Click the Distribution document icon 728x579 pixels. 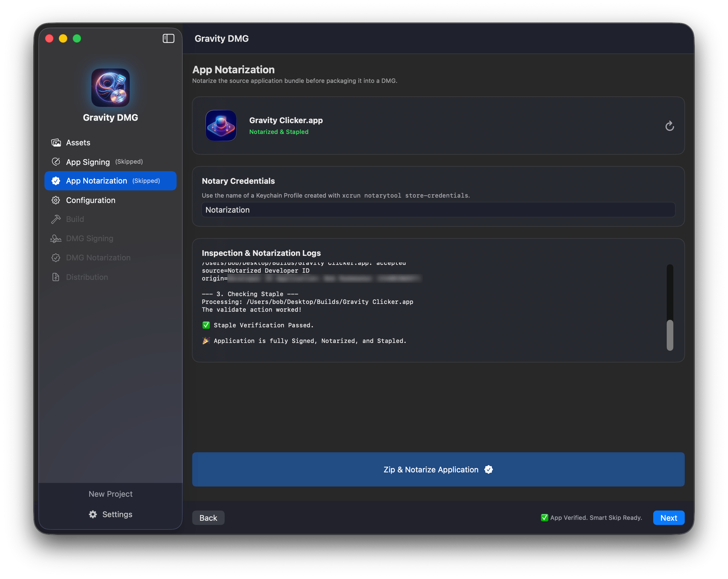(x=56, y=277)
